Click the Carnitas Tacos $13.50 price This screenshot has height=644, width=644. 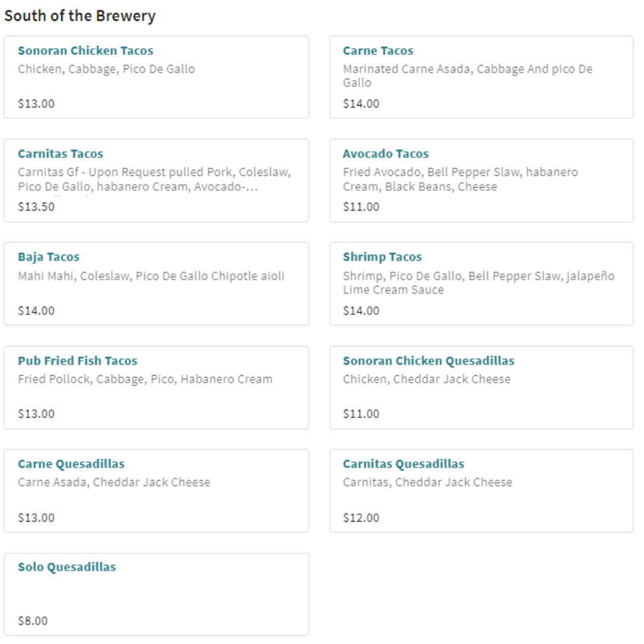(36, 207)
